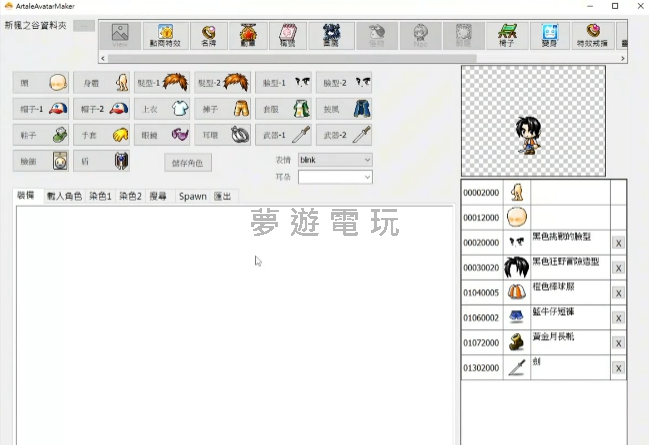
Task: Expand the 表情 expression dropdown showing blink
Action: [x=335, y=160]
